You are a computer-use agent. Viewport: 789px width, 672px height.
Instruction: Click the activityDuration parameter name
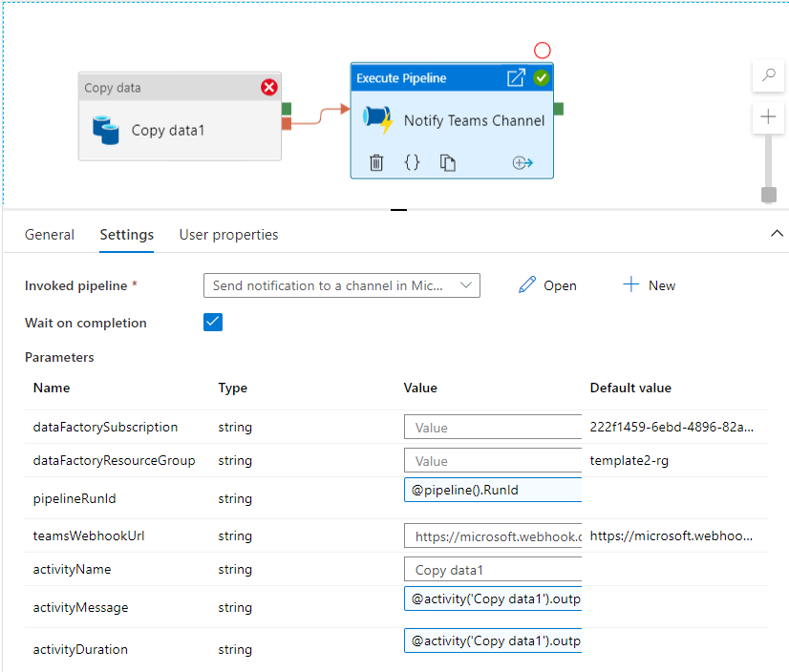(80, 649)
